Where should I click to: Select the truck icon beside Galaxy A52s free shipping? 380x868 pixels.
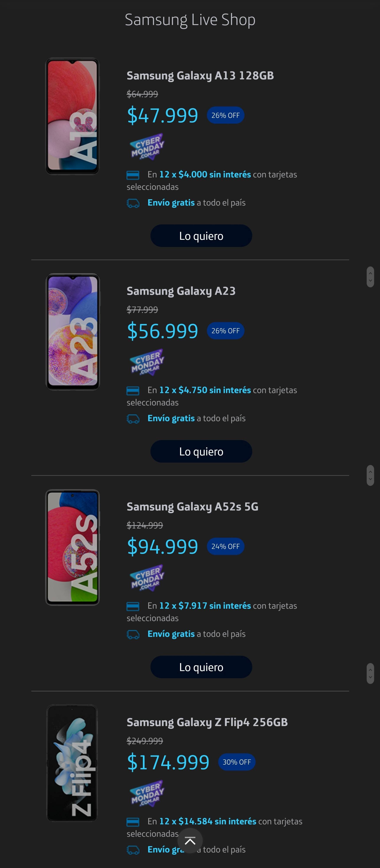134,634
